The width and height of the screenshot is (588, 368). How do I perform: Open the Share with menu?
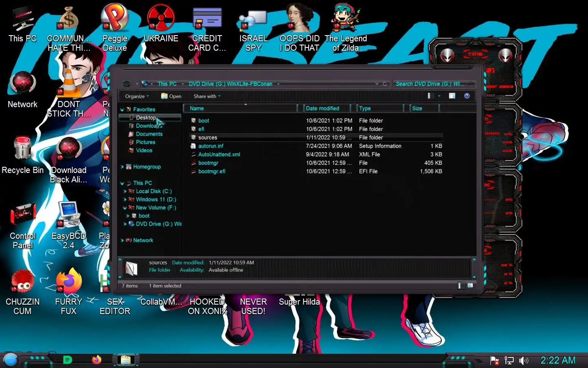click(x=207, y=96)
